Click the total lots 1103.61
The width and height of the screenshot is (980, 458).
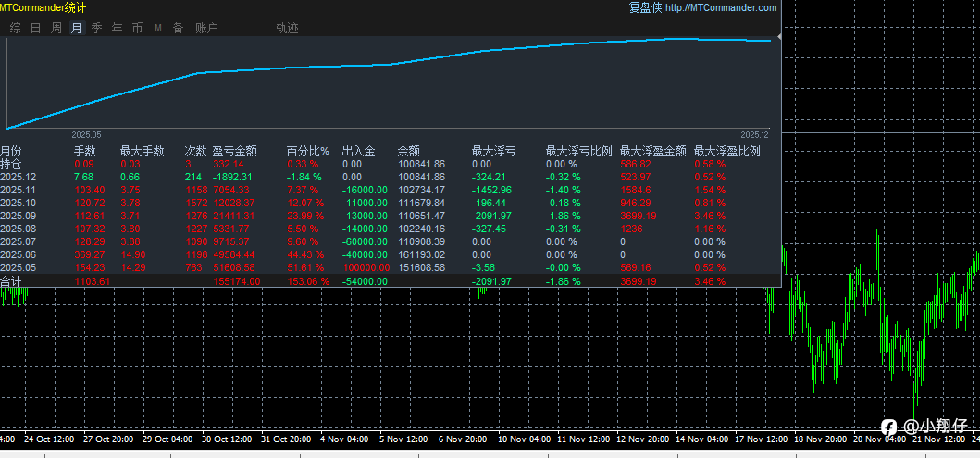(x=93, y=281)
